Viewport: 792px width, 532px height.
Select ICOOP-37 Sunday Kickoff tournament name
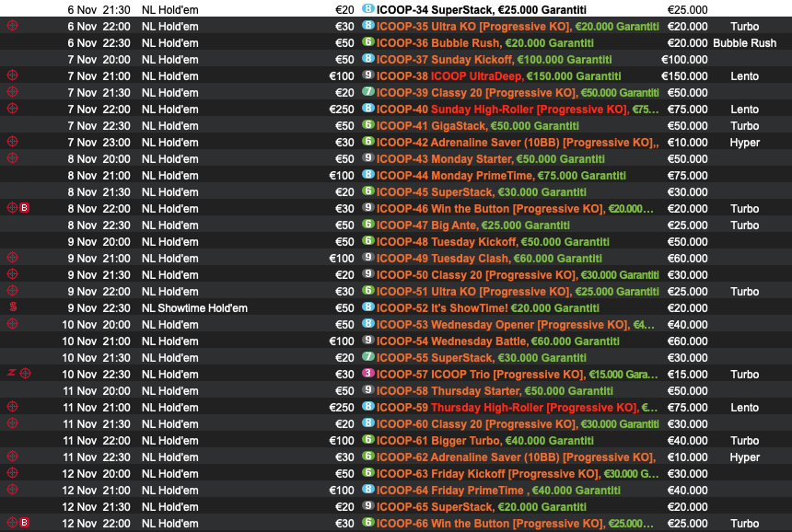point(494,60)
